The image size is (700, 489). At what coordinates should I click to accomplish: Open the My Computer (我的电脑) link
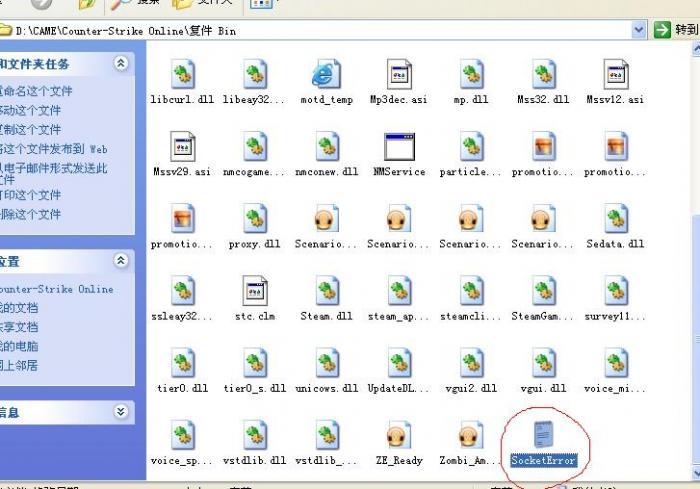19,346
